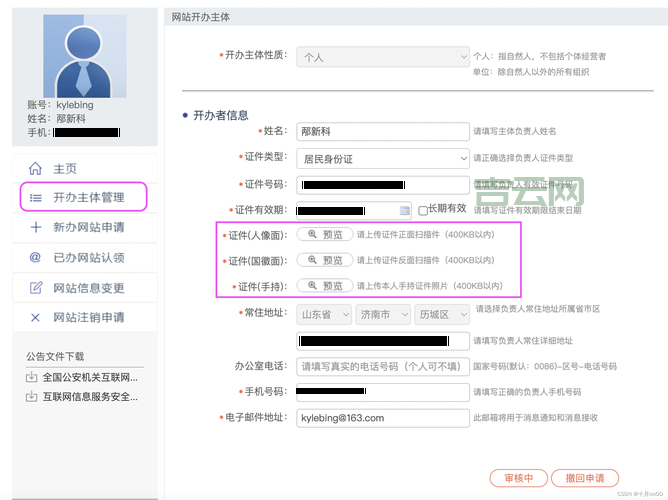
Task: Click the 手机号码 input field
Action: 383,392
